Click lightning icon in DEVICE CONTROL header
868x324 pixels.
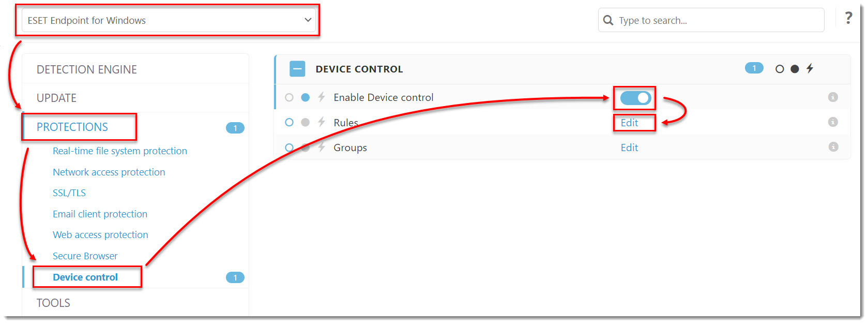pos(810,68)
